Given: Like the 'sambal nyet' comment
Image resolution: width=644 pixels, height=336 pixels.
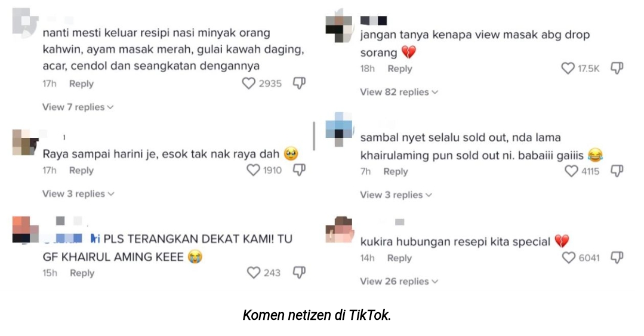Looking at the screenshot, I should point(571,171).
